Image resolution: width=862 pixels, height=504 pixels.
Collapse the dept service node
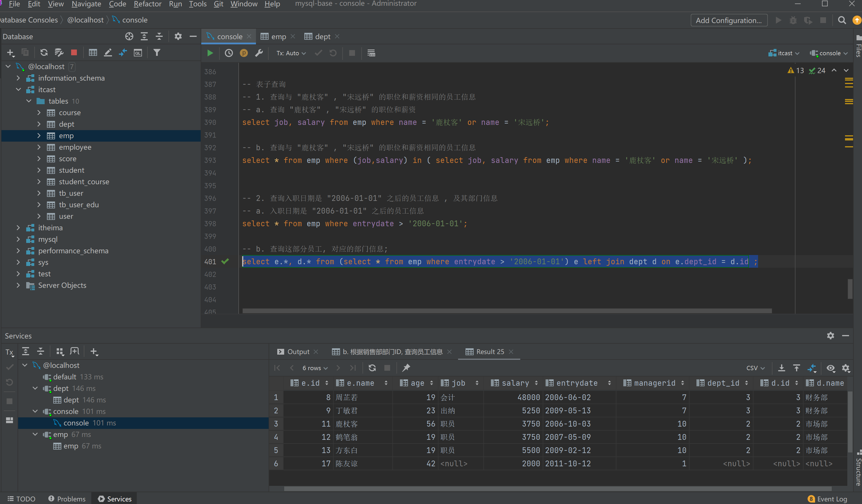click(35, 388)
